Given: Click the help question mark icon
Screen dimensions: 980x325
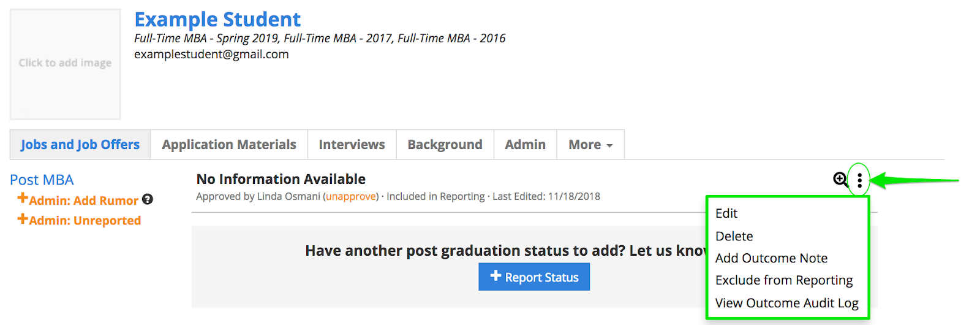Looking at the screenshot, I should click(148, 199).
